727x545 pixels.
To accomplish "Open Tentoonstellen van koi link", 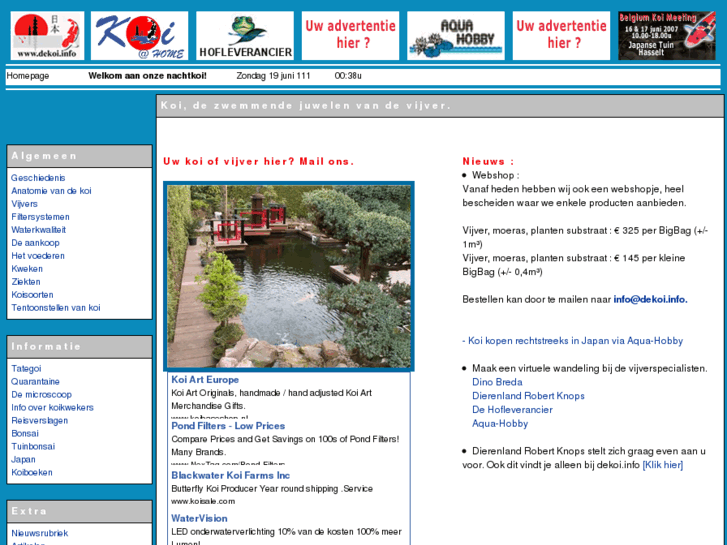I will point(56,308).
